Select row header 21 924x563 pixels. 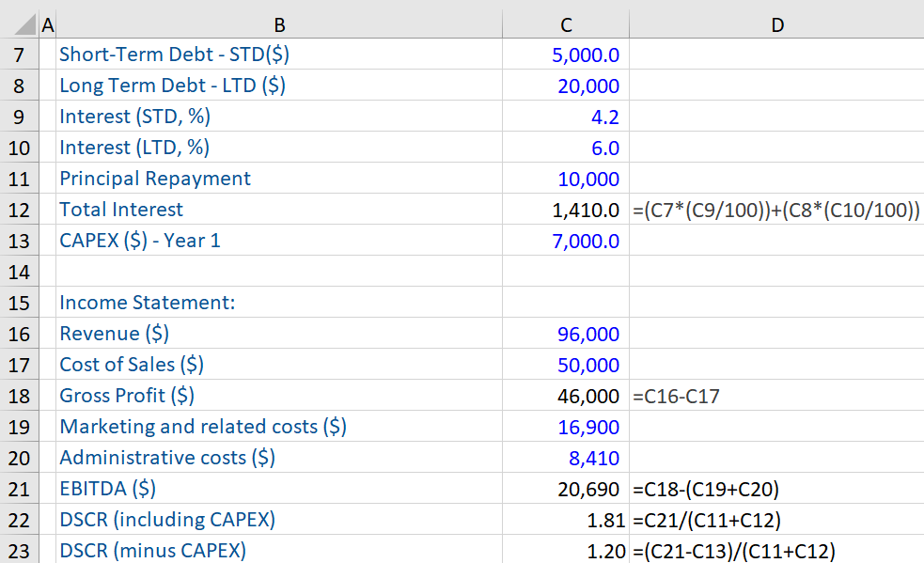click(x=19, y=488)
